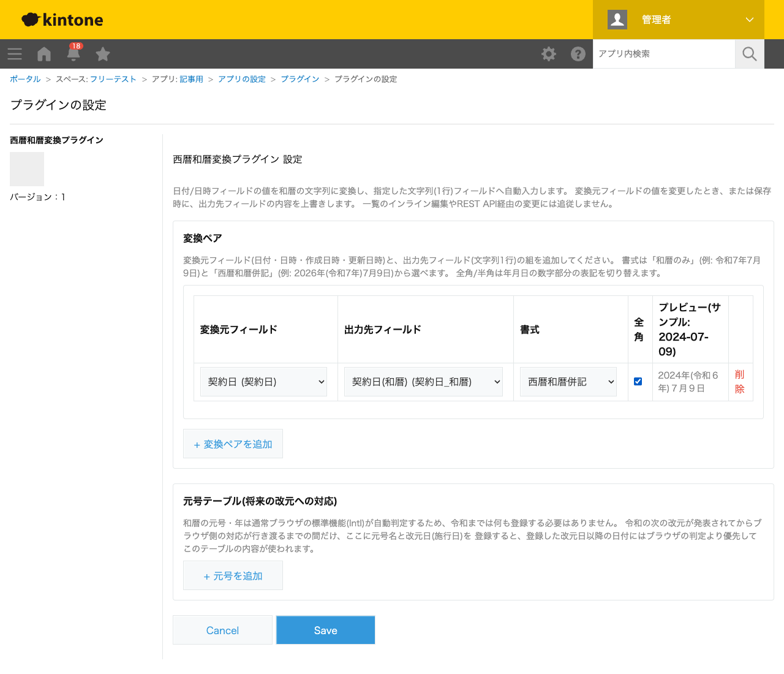
Task: Open notifications bell with 18 badge
Action: tap(73, 53)
